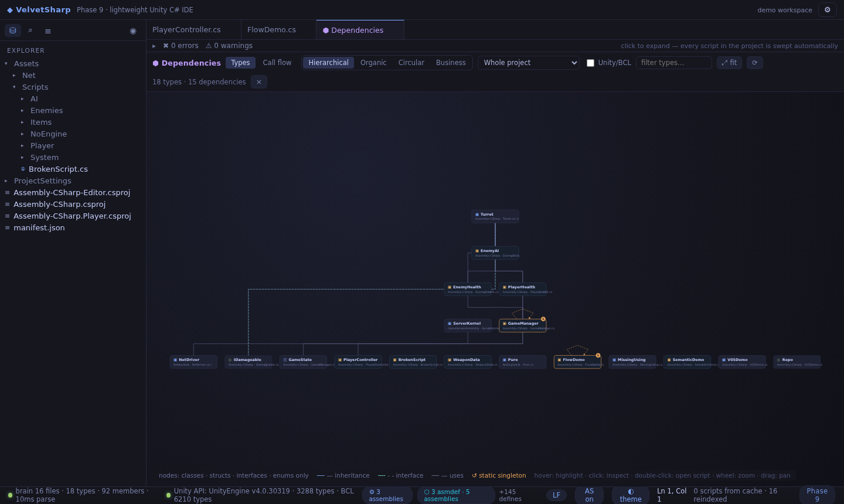Screen dimensions: 844x504
Task: Click the NetDriver node
Action: coord(193,362)
